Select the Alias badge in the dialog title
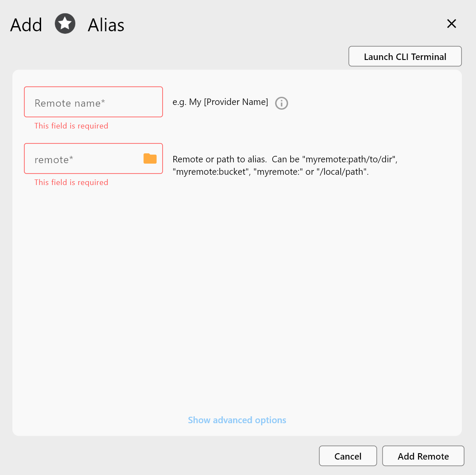476x475 pixels. pyautogui.click(x=65, y=24)
